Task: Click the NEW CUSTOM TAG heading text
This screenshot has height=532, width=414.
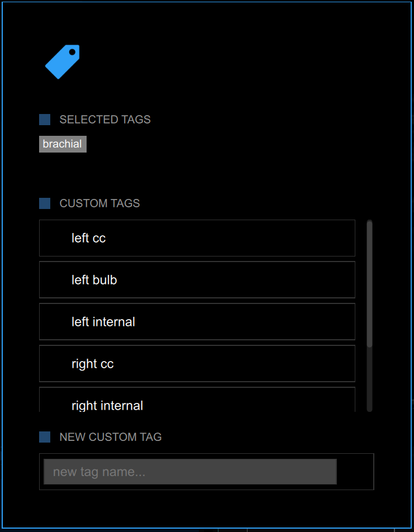Action: [111, 437]
